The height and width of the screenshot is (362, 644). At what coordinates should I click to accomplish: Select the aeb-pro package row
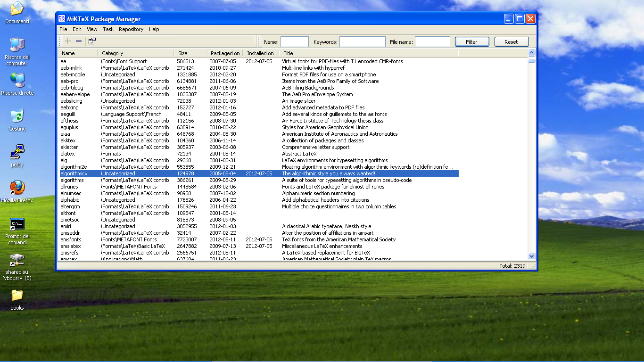coord(258,81)
